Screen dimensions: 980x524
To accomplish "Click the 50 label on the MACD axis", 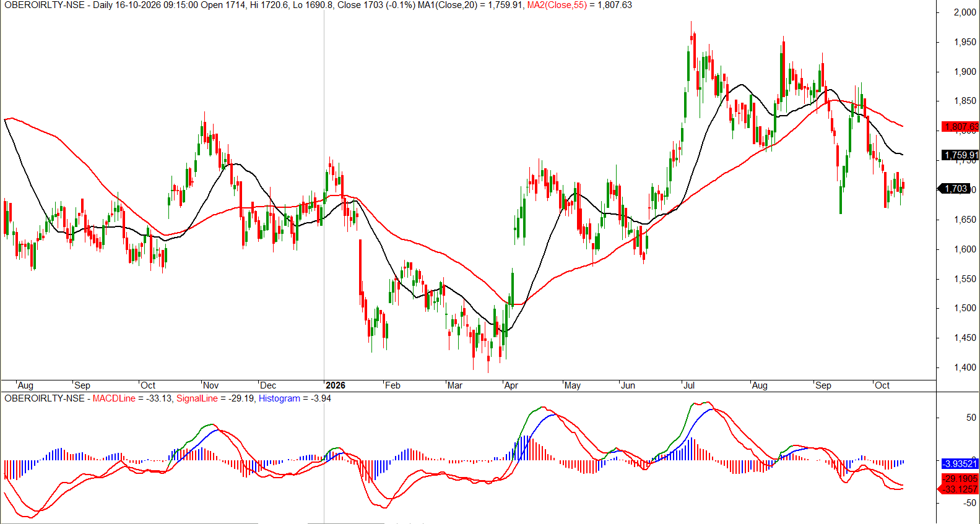I will tap(971, 418).
